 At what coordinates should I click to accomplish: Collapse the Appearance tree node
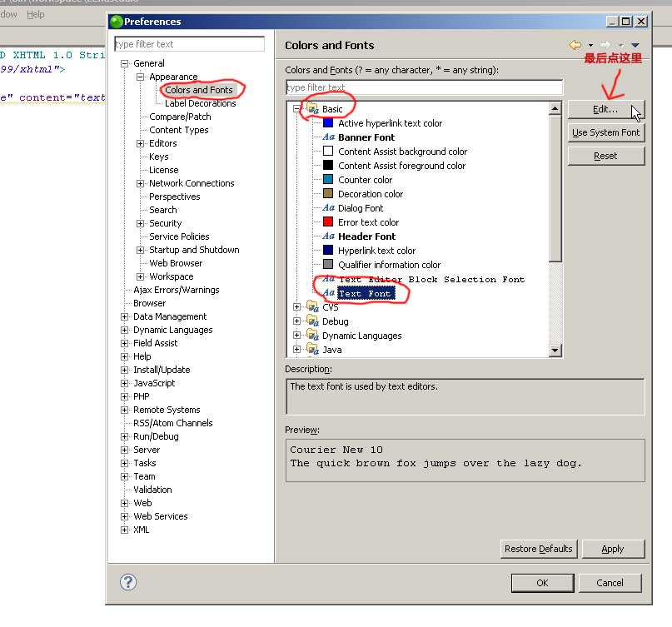click(x=140, y=77)
